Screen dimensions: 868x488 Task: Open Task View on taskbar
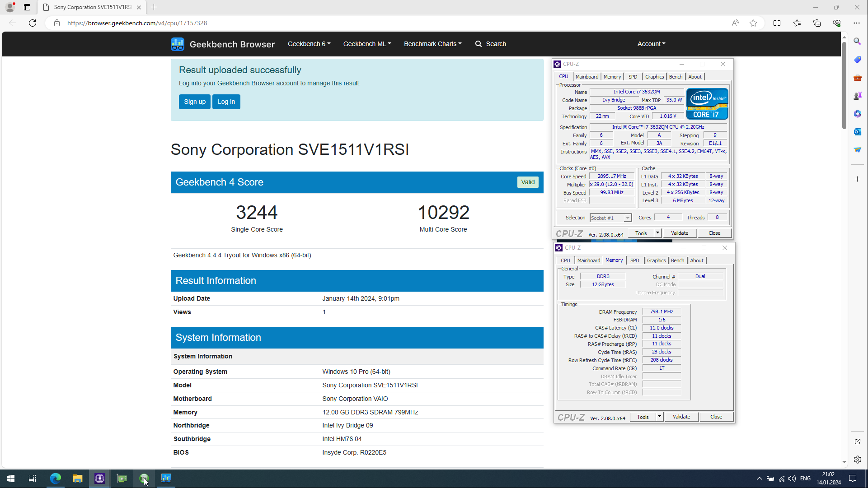(x=33, y=479)
